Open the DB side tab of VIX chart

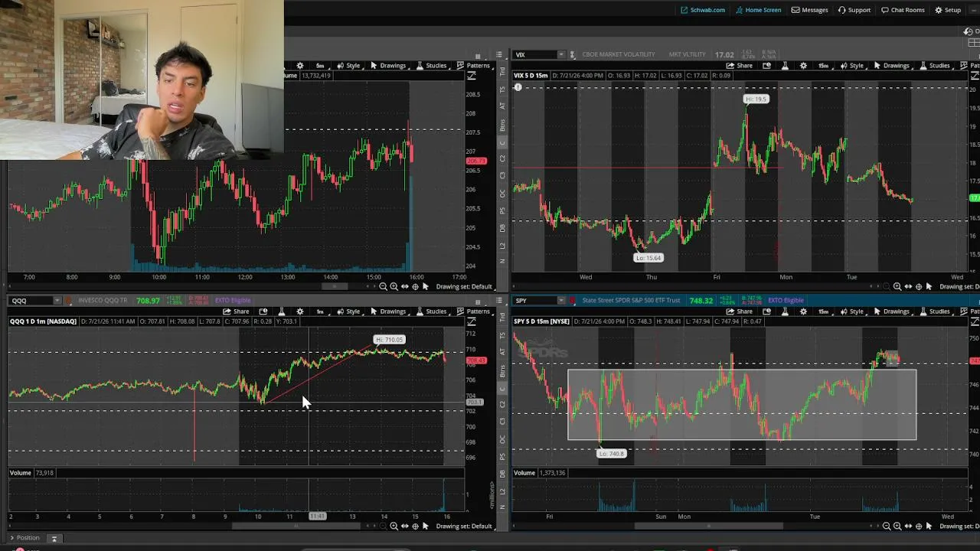point(503,228)
